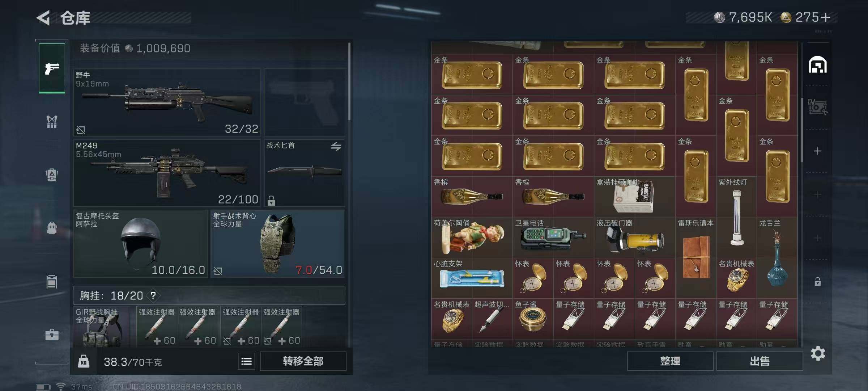This screenshot has width=868, height=391.
Task: Select the M249 weapon slot
Action: pos(167,173)
